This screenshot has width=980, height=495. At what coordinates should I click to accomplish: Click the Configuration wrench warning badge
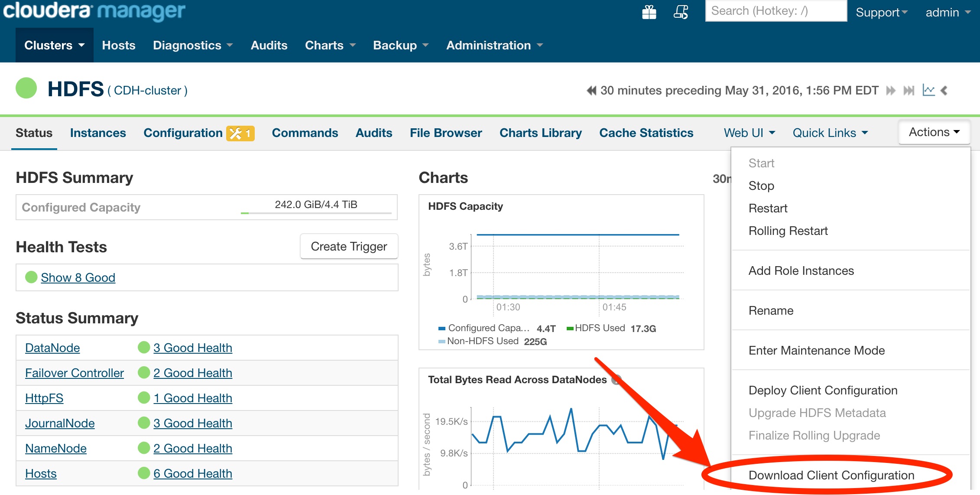click(240, 133)
